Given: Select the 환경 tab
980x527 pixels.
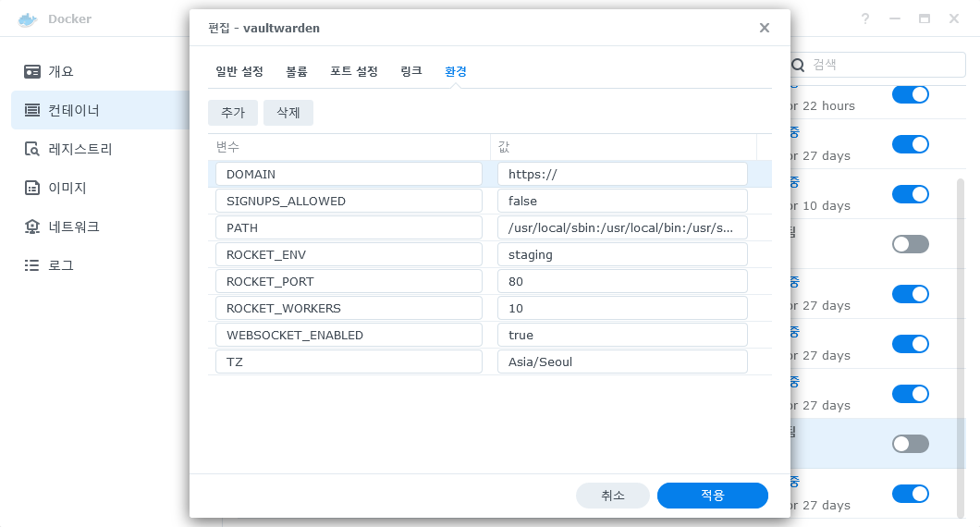Looking at the screenshot, I should (x=456, y=71).
